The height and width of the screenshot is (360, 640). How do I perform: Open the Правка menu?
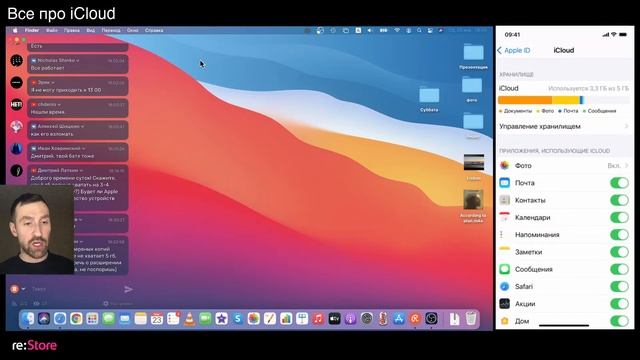[x=72, y=31]
